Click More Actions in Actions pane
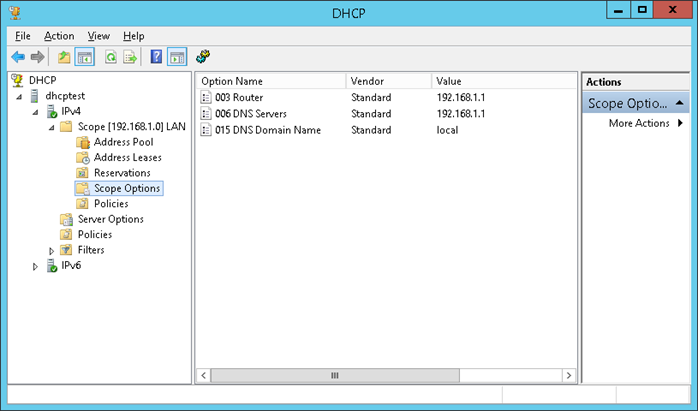The width and height of the screenshot is (698, 411). tap(639, 124)
